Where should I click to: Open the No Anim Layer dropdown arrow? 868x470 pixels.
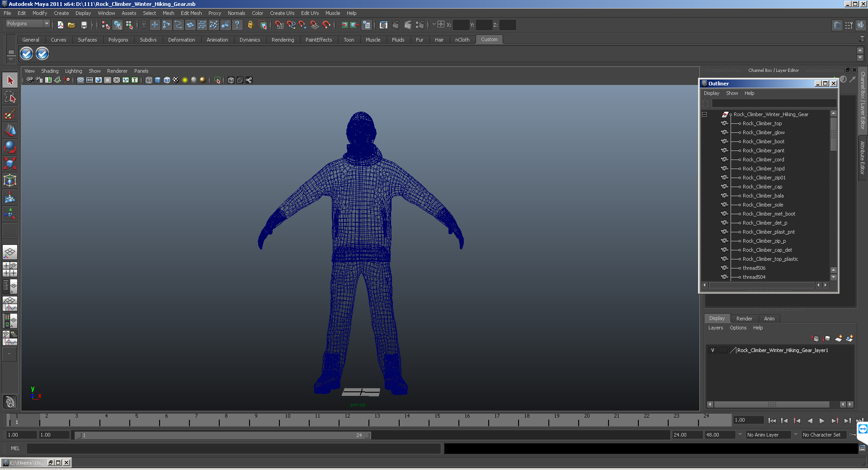(741, 435)
